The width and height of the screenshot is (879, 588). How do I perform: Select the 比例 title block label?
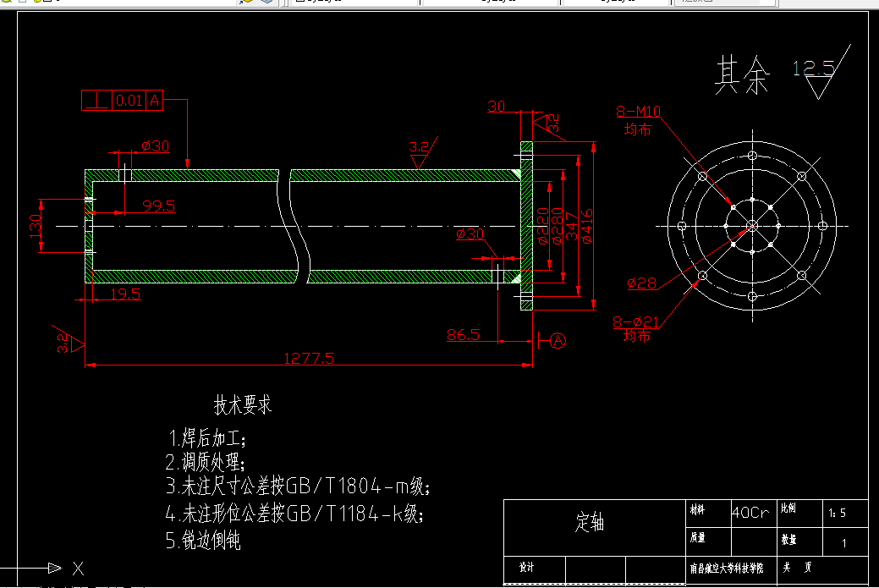(x=788, y=508)
